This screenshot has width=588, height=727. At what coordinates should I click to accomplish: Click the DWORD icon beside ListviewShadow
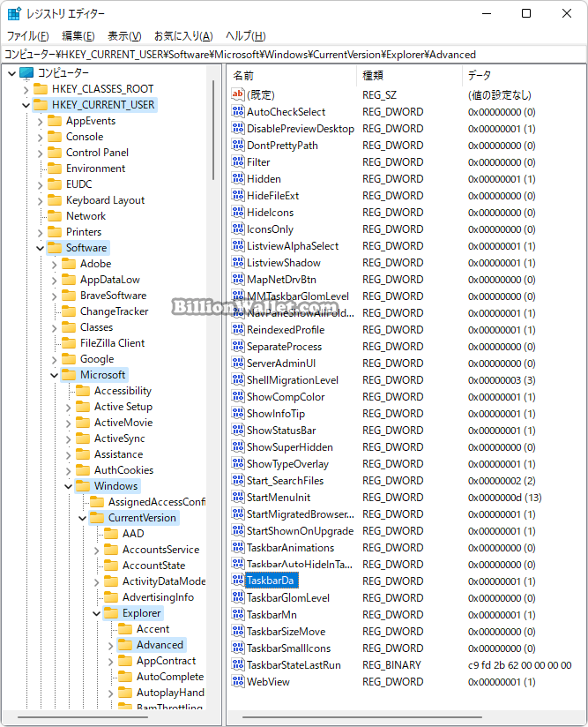pyautogui.click(x=238, y=262)
